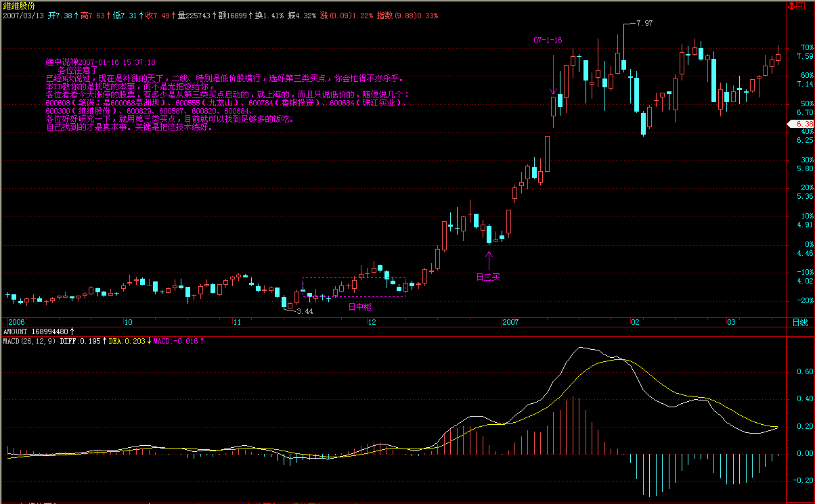The width and height of the screenshot is (815, 504).
Task: Click the red anchor icon at top right
Action: tap(791, 6)
